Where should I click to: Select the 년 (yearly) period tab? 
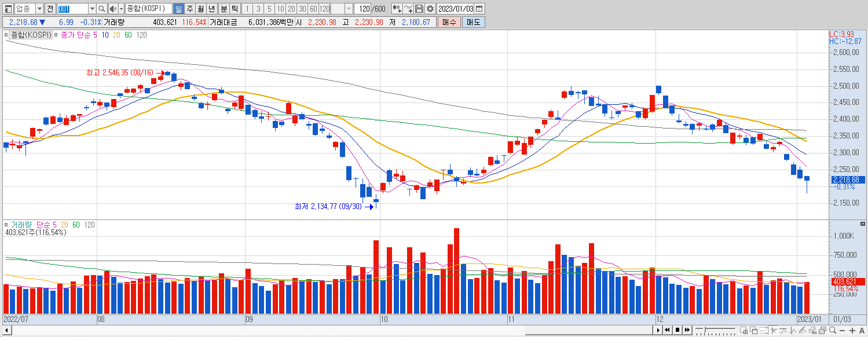(x=212, y=9)
